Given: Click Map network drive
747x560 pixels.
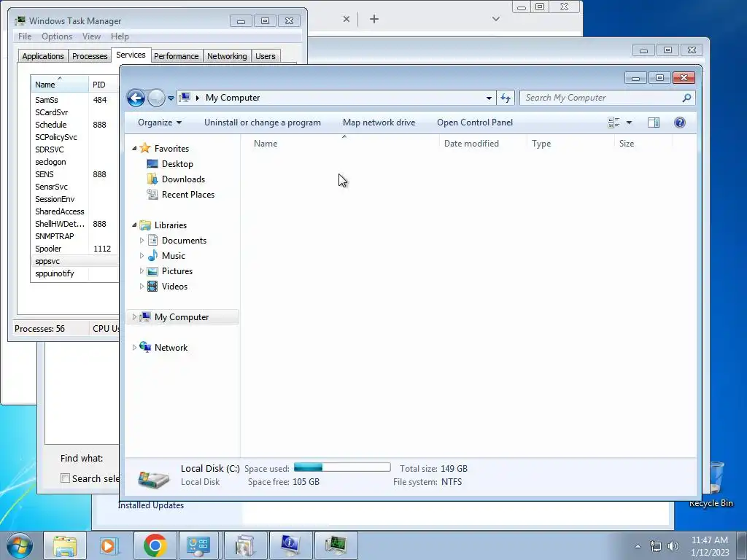Looking at the screenshot, I should 379,122.
